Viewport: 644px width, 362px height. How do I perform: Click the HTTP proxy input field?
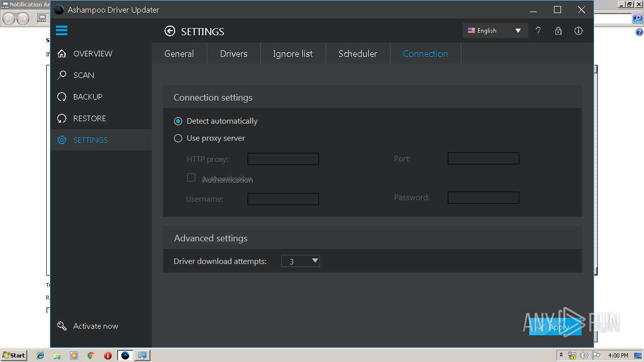283,159
